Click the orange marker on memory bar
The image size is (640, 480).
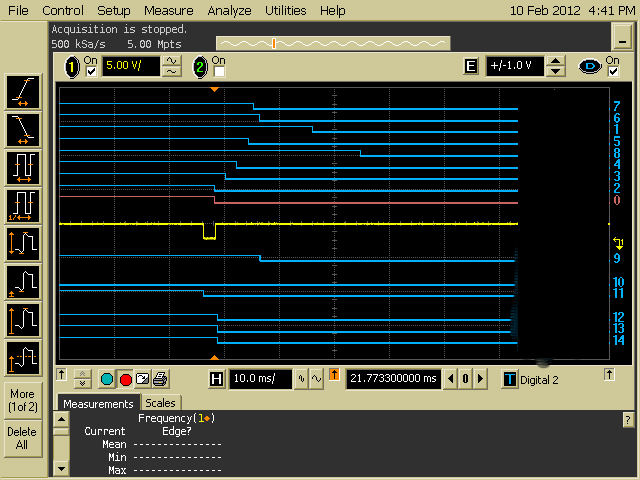point(274,43)
